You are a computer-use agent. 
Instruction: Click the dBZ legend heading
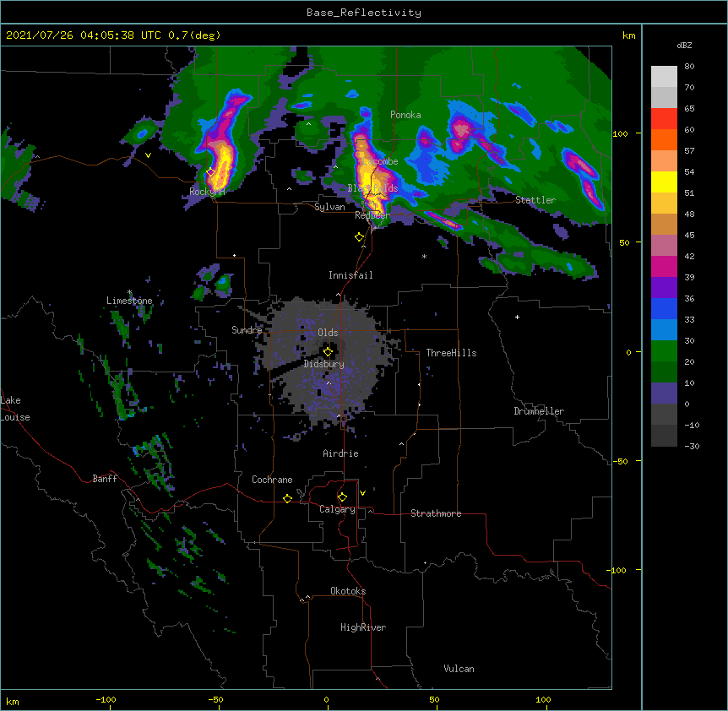pos(684,45)
